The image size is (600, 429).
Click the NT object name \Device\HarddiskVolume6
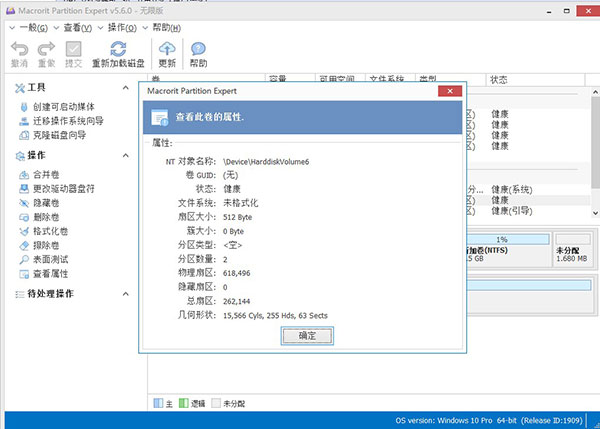266,162
